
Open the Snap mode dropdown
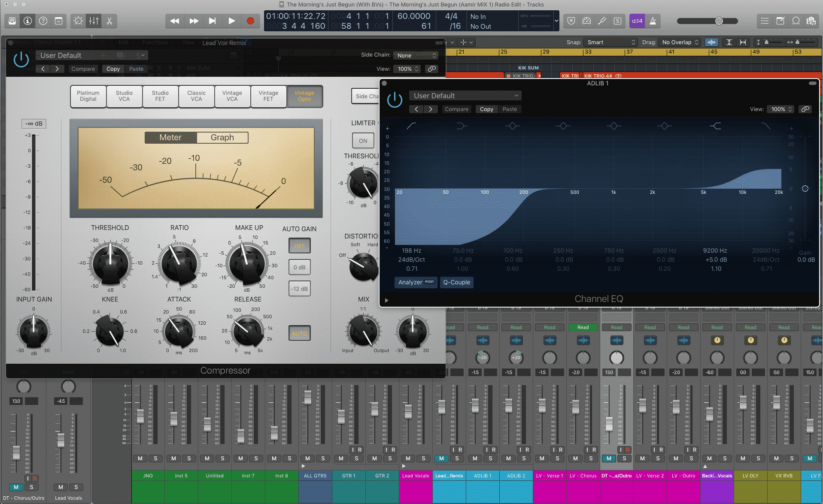pos(610,42)
